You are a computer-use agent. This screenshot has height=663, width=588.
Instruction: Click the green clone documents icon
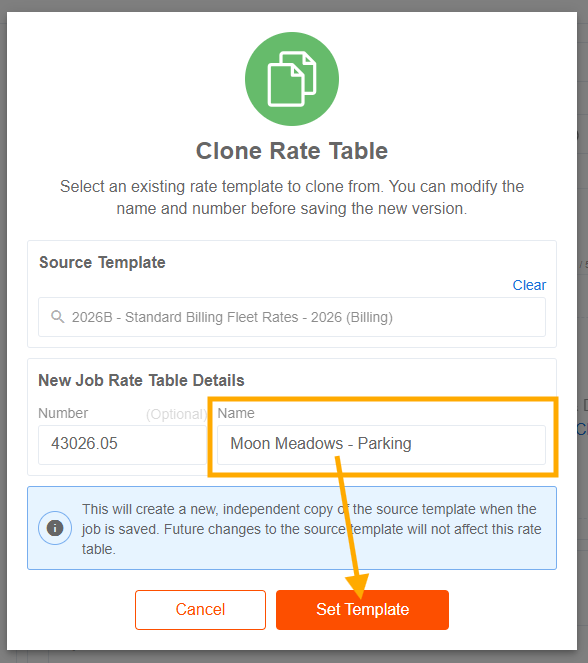pyautogui.click(x=292, y=79)
